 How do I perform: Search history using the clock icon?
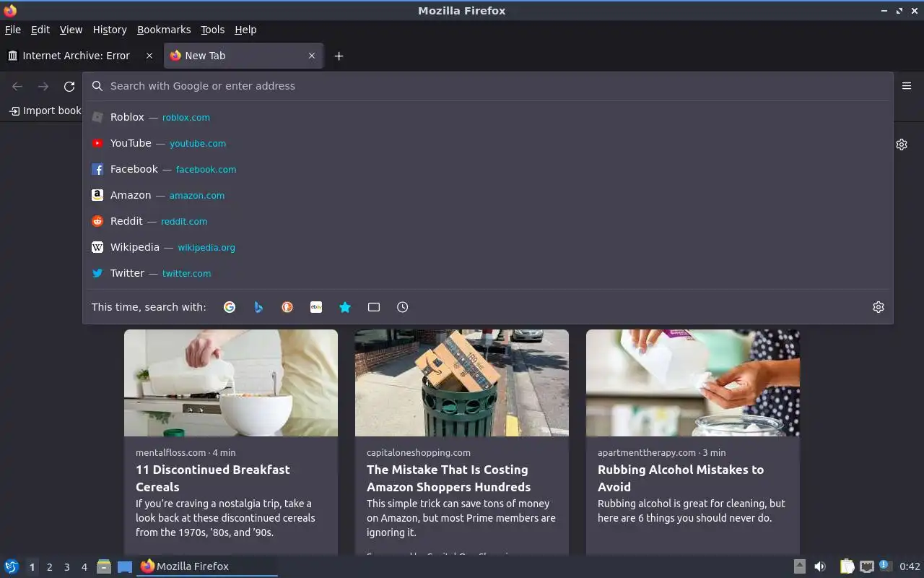pyautogui.click(x=403, y=307)
